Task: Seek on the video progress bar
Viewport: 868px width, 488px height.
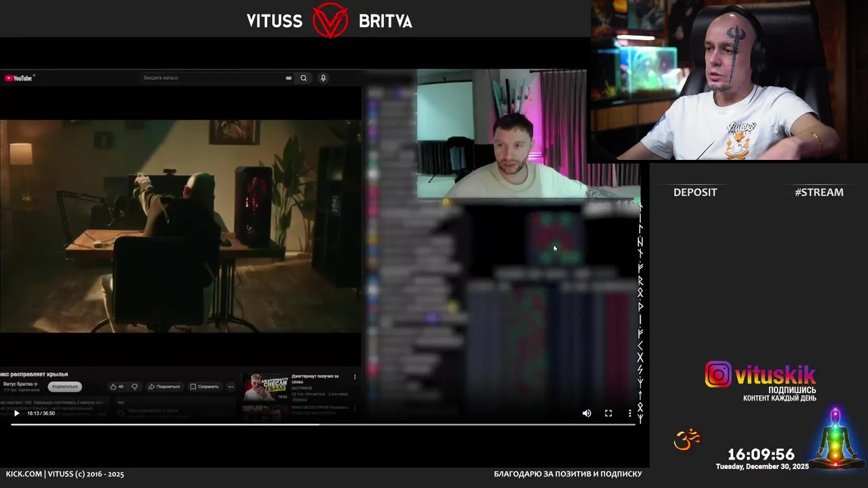Action: pos(323,424)
